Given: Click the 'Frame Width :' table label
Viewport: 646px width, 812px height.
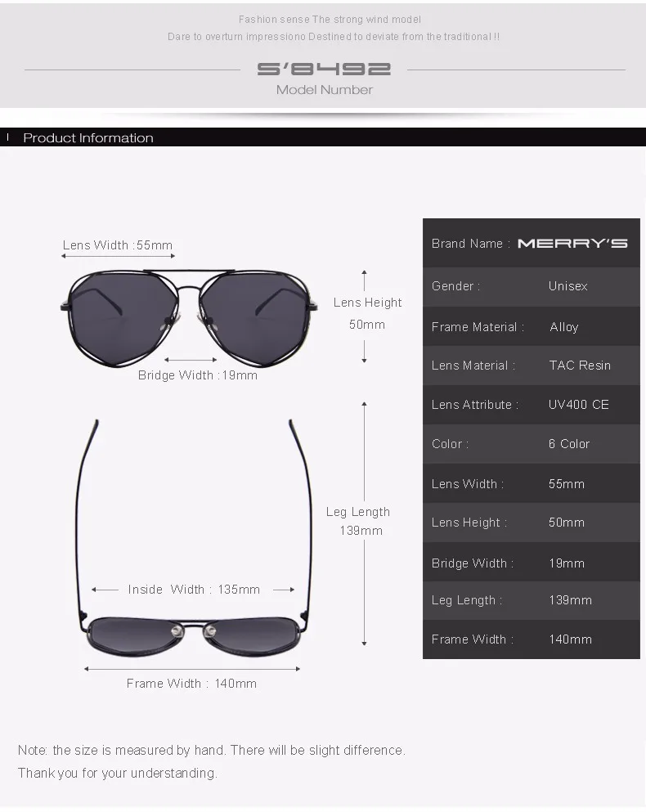Looking at the screenshot, I should click(473, 639).
